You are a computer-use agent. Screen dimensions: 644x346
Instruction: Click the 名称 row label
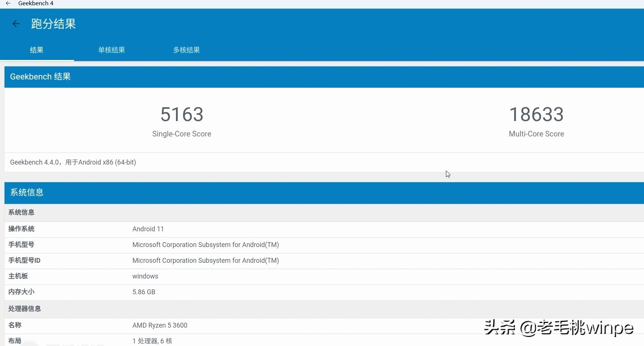[x=15, y=325]
